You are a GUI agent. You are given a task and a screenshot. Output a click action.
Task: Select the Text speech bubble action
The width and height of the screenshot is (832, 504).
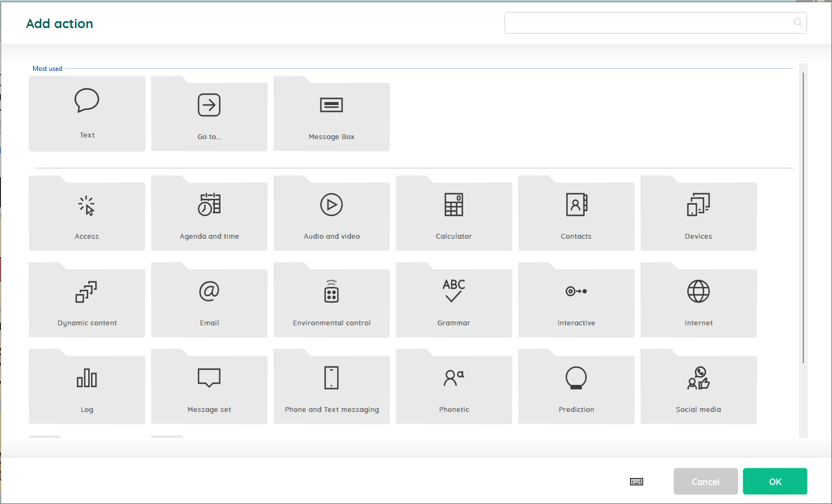point(87,114)
